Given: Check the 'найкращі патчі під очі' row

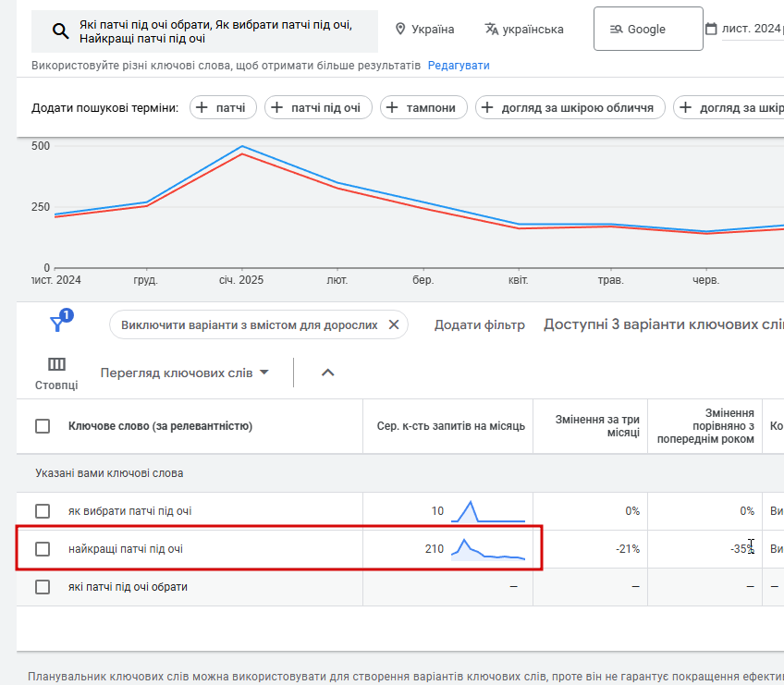Looking at the screenshot, I should [x=43, y=549].
